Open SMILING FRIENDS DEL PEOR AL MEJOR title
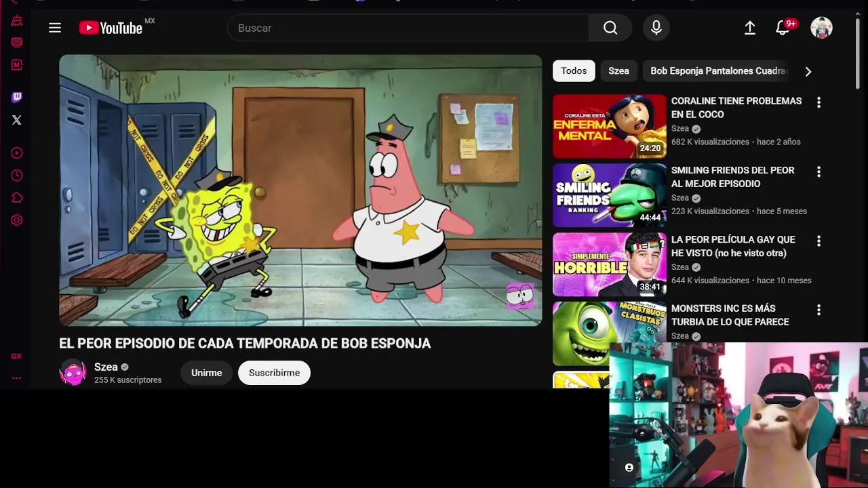 (x=732, y=177)
